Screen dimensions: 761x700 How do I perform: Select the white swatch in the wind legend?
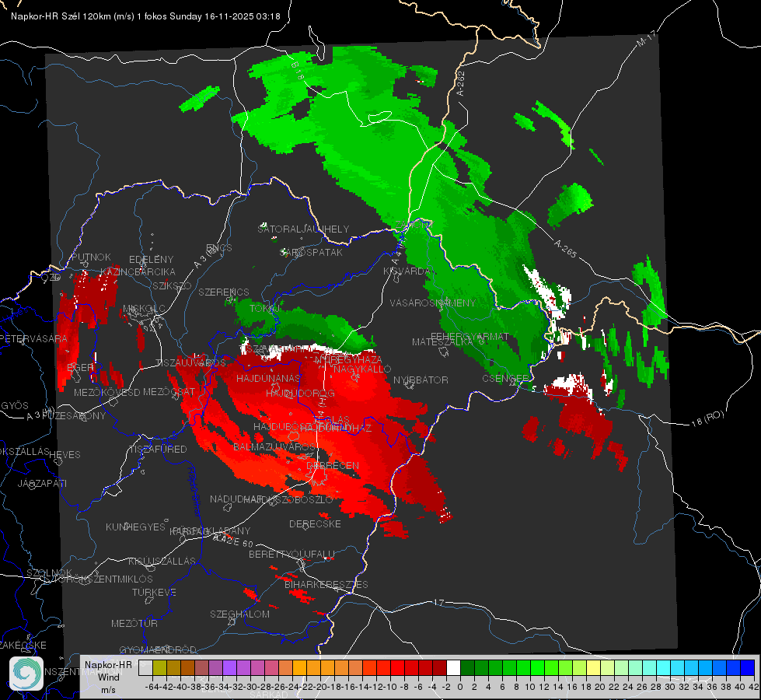(x=453, y=667)
